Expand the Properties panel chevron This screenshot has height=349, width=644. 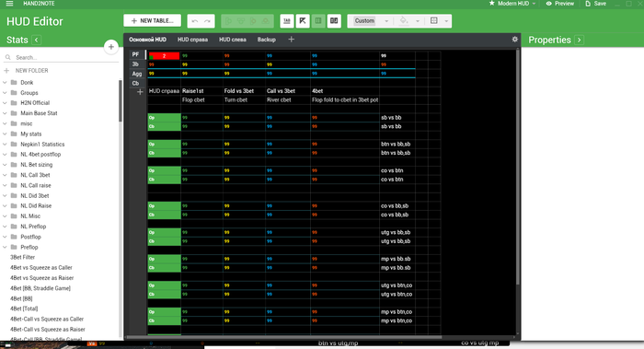pos(579,40)
